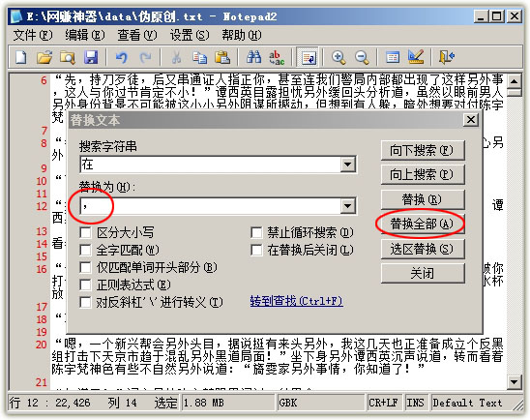Open the 查看(V) menu
The image size is (530, 420).
point(137,35)
